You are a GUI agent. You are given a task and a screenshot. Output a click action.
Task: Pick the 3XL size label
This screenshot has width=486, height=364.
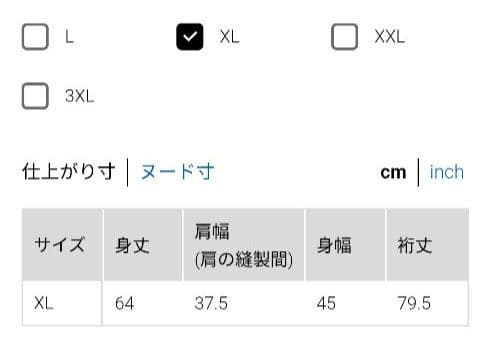(80, 96)
